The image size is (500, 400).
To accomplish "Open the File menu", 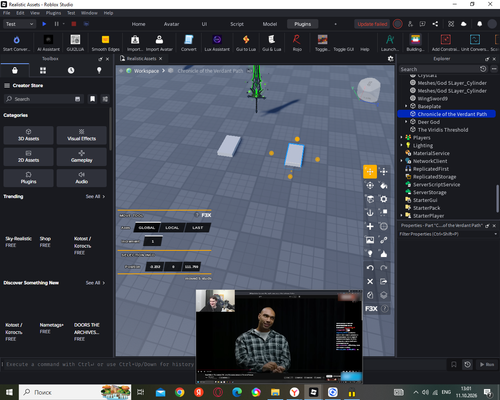I will 7,13.
